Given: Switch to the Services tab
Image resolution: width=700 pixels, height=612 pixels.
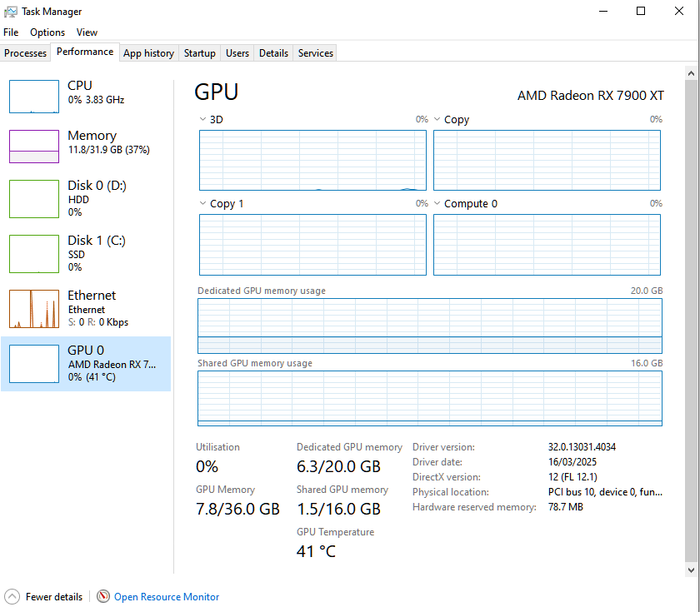Looking at the screenshot, I should [316, 53].
